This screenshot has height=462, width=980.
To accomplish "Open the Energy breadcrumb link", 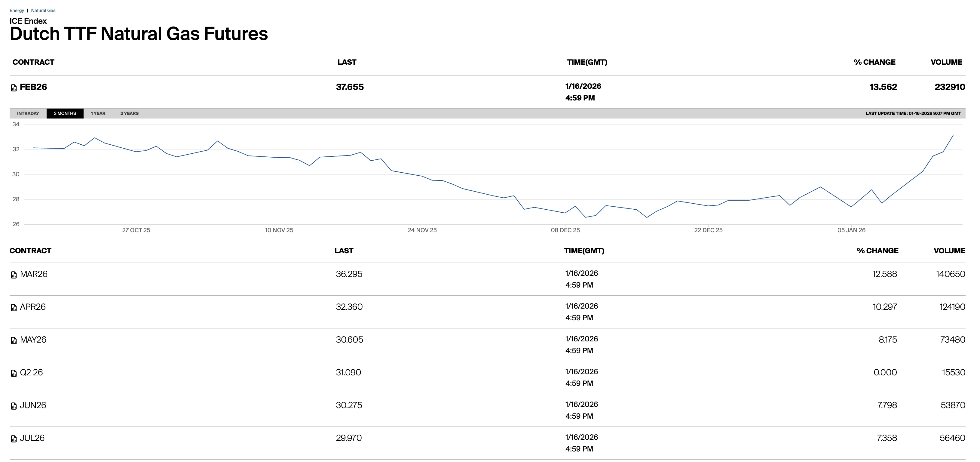I will (17, 10).
